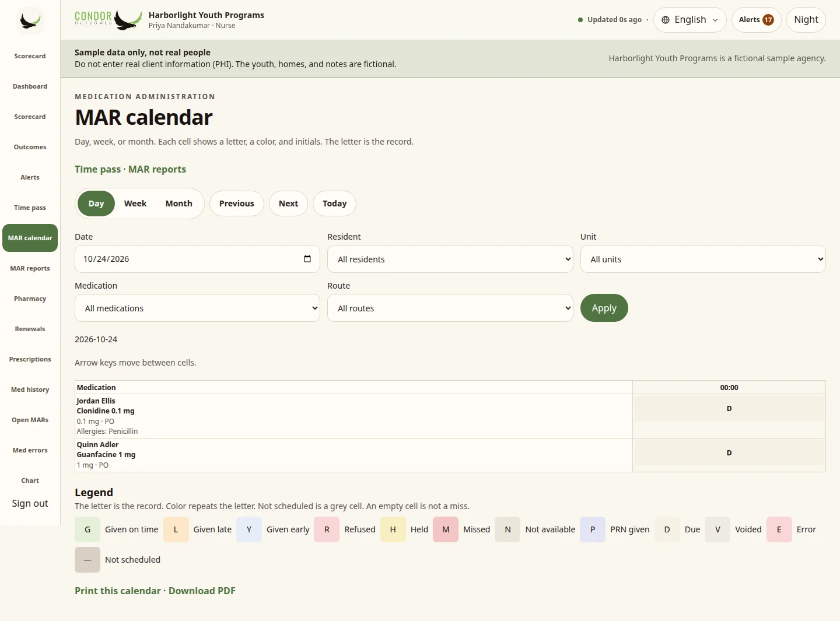This screenshot has height=621, width=840.
Task: Toggle Night mode
Action: [x=806, y=20]
